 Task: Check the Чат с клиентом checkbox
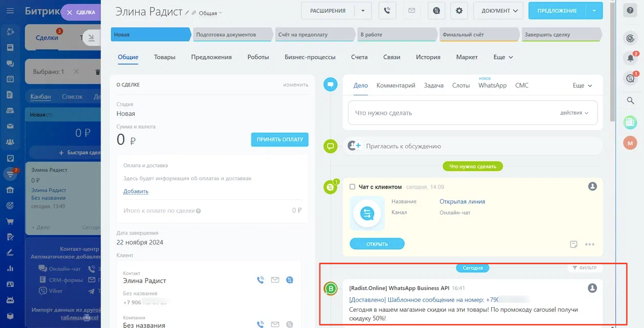click(x=352, y=187)
